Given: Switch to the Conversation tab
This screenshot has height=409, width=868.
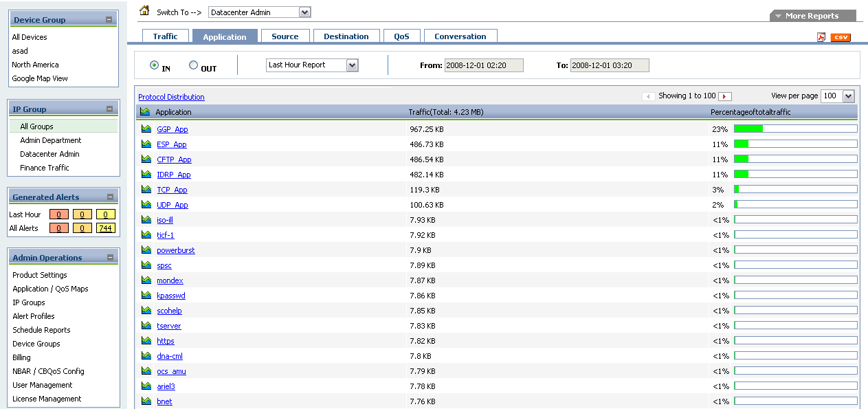Looking at the screenshot, I should point(460,36).
